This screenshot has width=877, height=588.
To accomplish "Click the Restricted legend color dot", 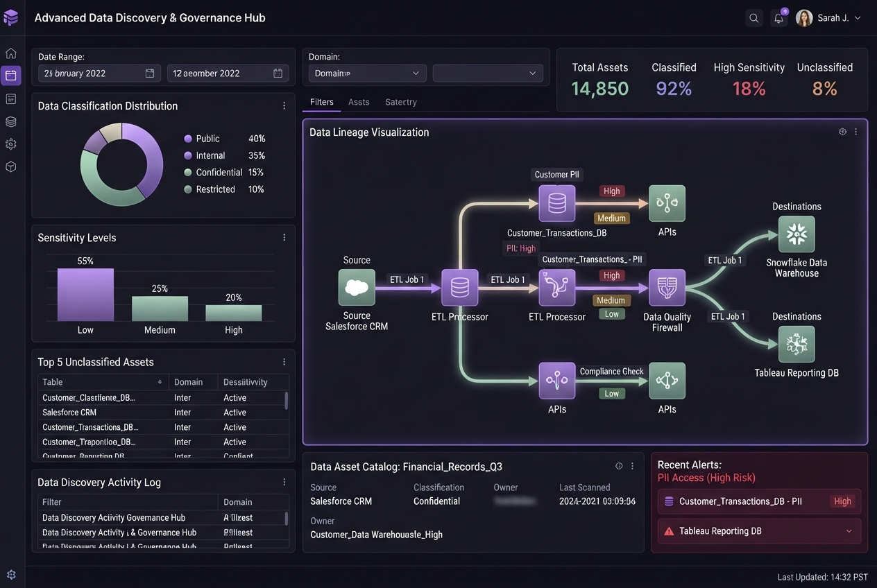I will point(188,189).
